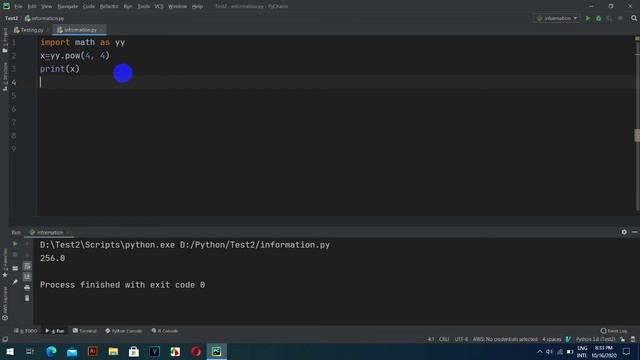The height and width of the screenshot is (360, 640).
Task: Click 'Process finished with exit code 0' text
Action: [122, 285]
